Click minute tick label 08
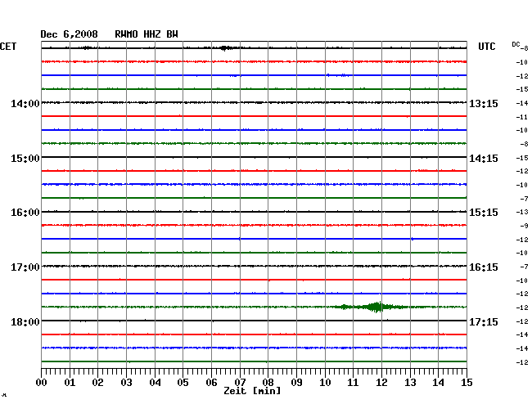The height and width of the screenshot is (404, 532). pos(268,382)
